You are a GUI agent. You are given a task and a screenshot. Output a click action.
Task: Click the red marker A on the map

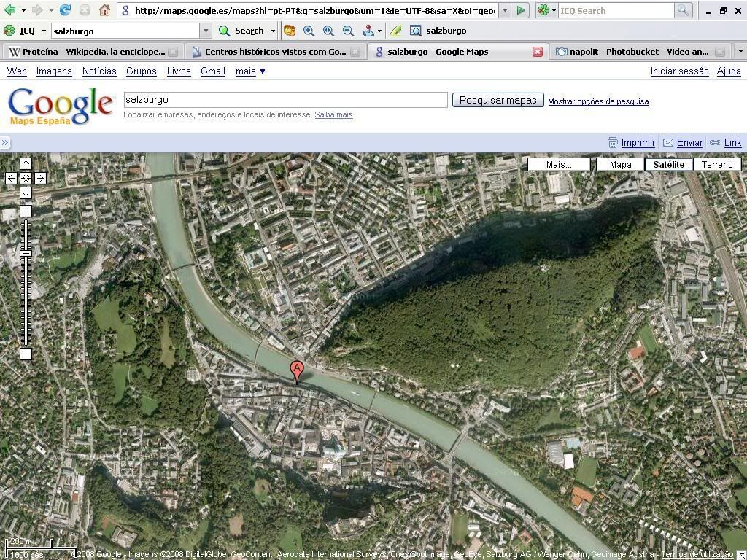tap(297, 370)
